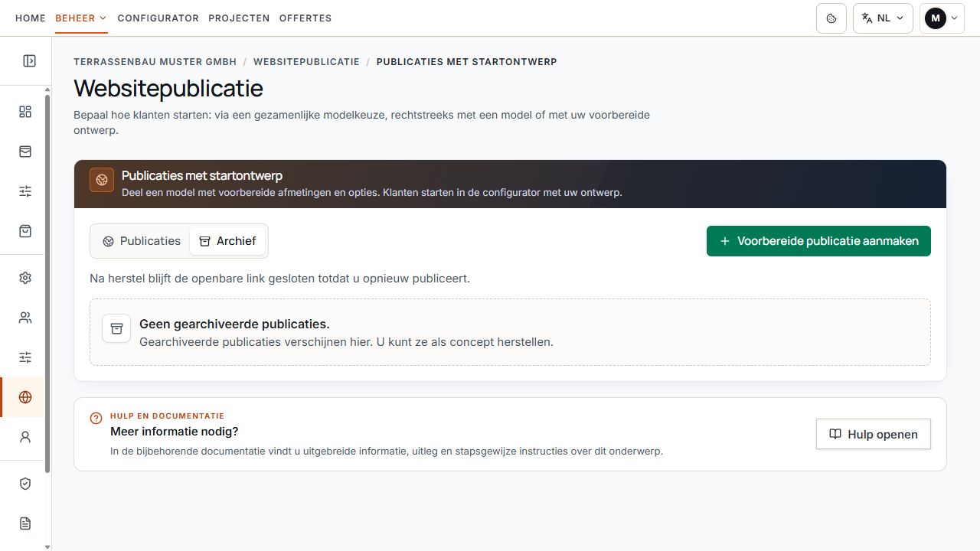Click the sidebar vertical scrollbar thumb

coord(47,283)
